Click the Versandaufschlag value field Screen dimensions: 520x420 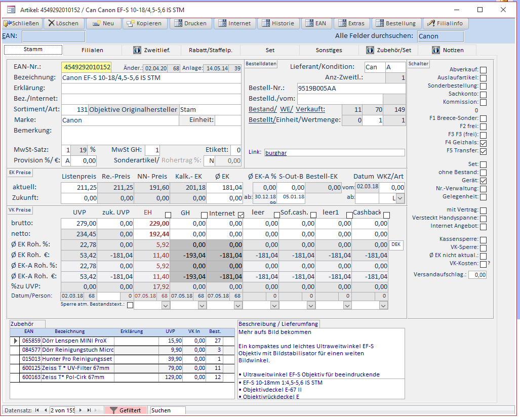(x=477, y=275)
